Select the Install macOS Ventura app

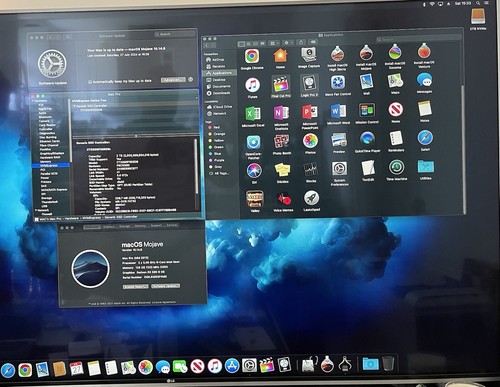(x=424, y=52)
